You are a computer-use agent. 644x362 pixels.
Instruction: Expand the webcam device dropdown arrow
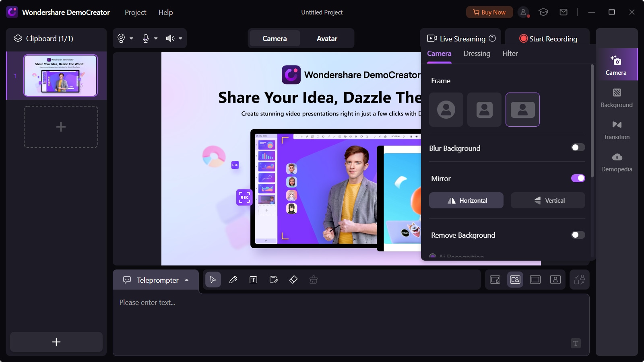pyautogui.click(x=131, y=39)
